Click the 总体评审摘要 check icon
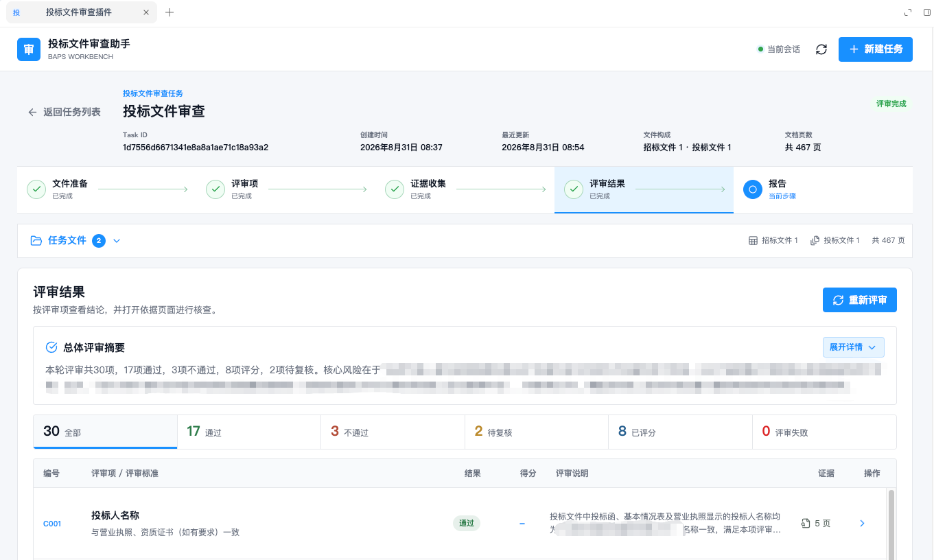The height and width of the screenshot is (560, 934). pos(51,347)
